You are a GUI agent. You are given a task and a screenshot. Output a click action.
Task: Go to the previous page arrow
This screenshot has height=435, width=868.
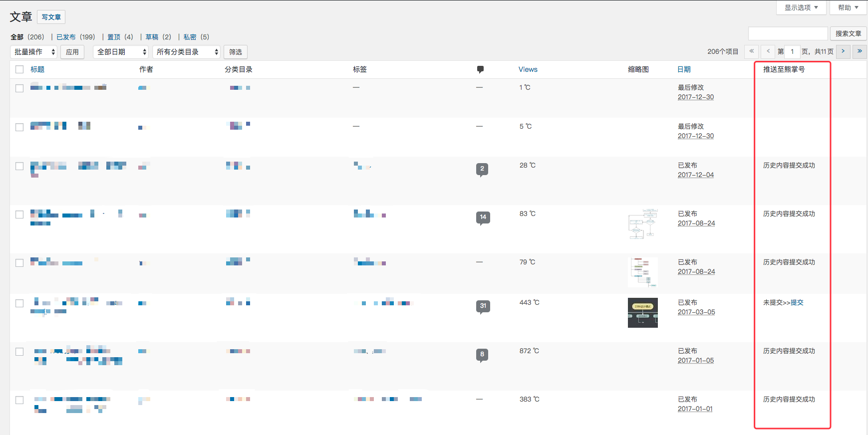768,51
